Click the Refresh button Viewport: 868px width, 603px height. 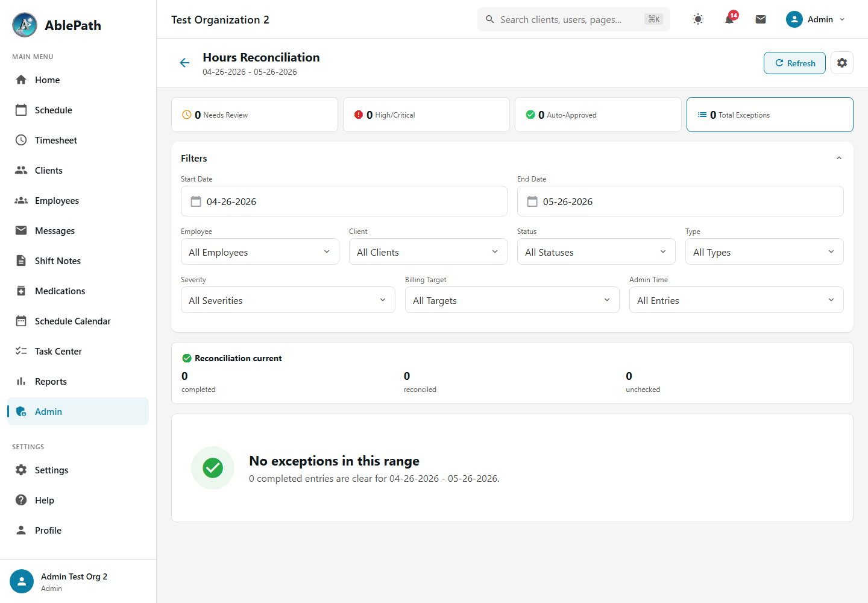794,63
